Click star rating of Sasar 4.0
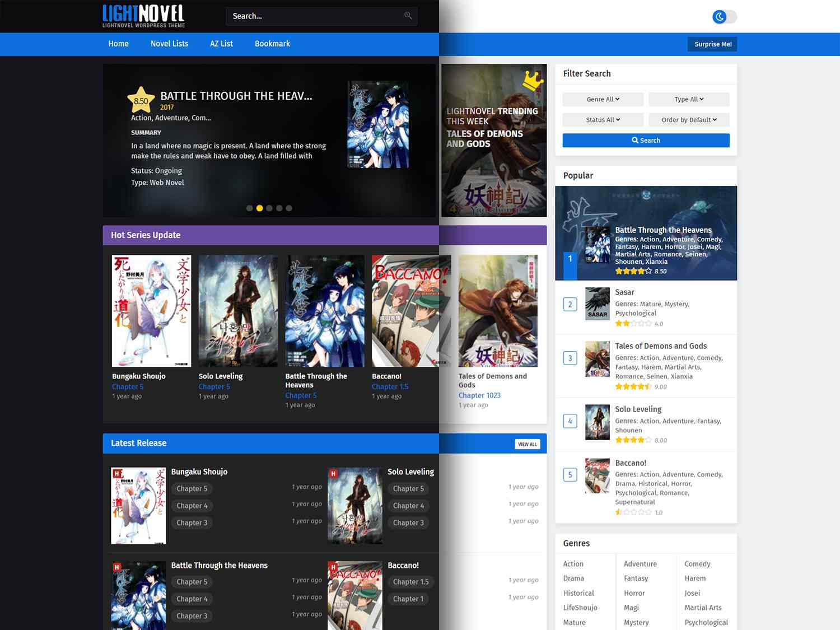Viewport: 840px width, 630px height. click(633, 324)
